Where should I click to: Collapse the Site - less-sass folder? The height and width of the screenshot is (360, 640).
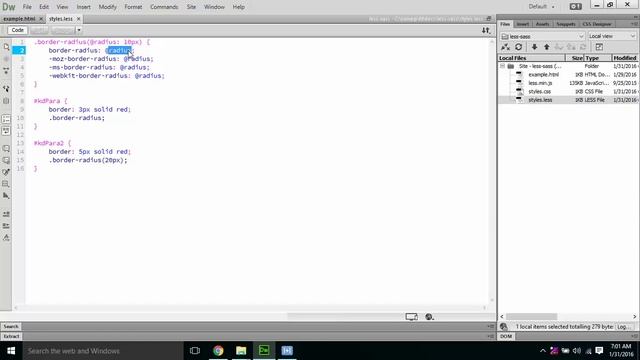tap(502, 66)
